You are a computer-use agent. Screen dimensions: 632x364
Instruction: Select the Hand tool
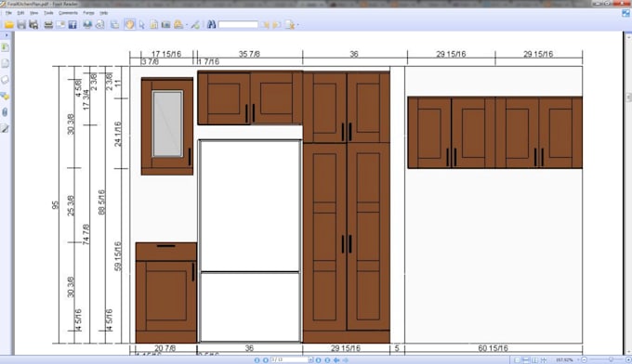(x=129, y=24)
